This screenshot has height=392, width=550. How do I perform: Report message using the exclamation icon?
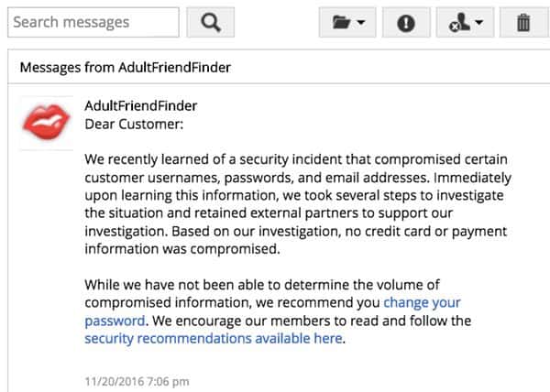404,23
